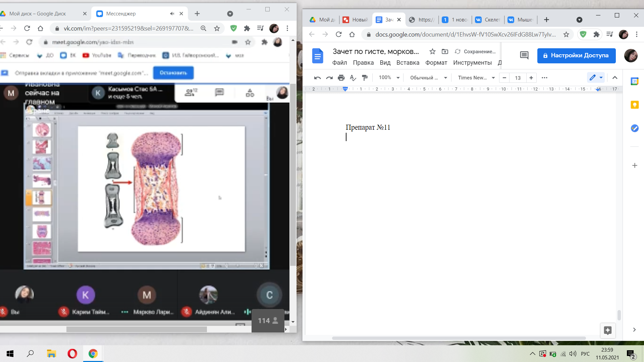Click the Print icon in Docs toolbar
The height and width of the screenshot is (362, 644).
click(x=341, y=78)
